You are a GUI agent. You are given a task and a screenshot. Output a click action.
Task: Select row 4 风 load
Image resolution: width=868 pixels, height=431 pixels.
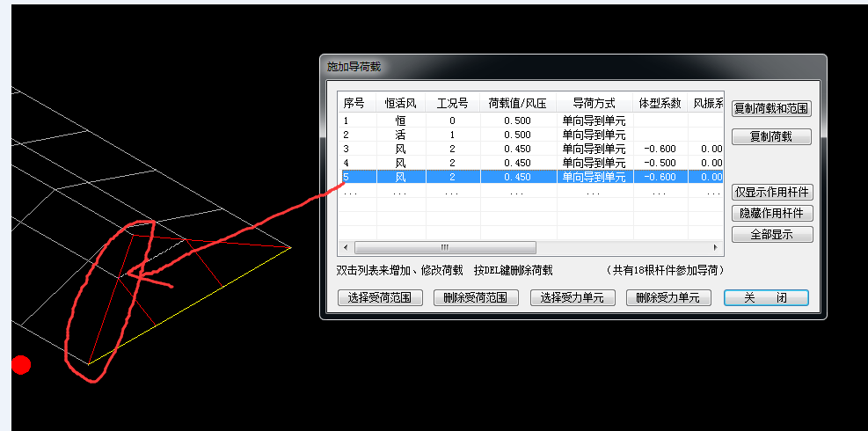(x=531, y=163)
